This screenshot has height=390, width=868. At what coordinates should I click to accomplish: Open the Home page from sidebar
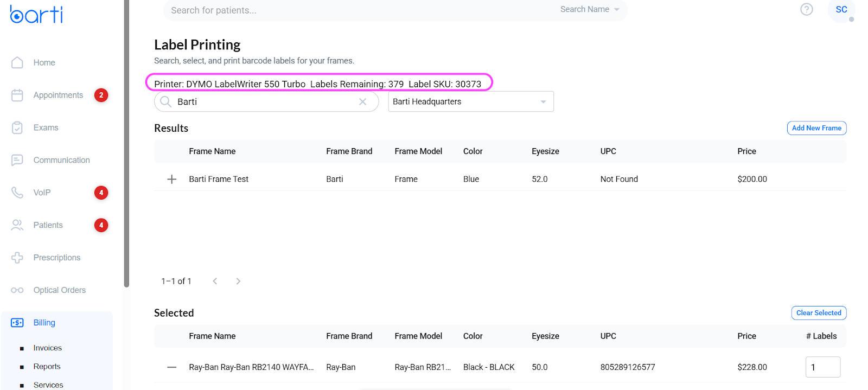[44, 62]
